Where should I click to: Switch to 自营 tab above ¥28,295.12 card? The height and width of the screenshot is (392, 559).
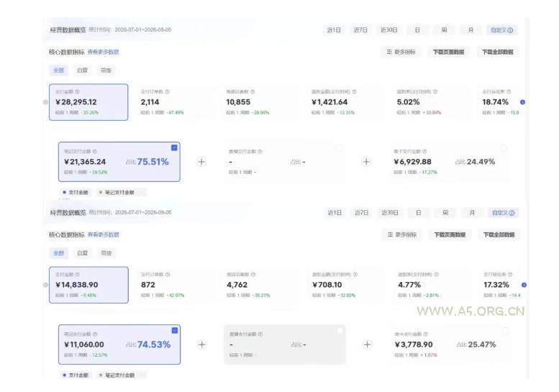82,70
